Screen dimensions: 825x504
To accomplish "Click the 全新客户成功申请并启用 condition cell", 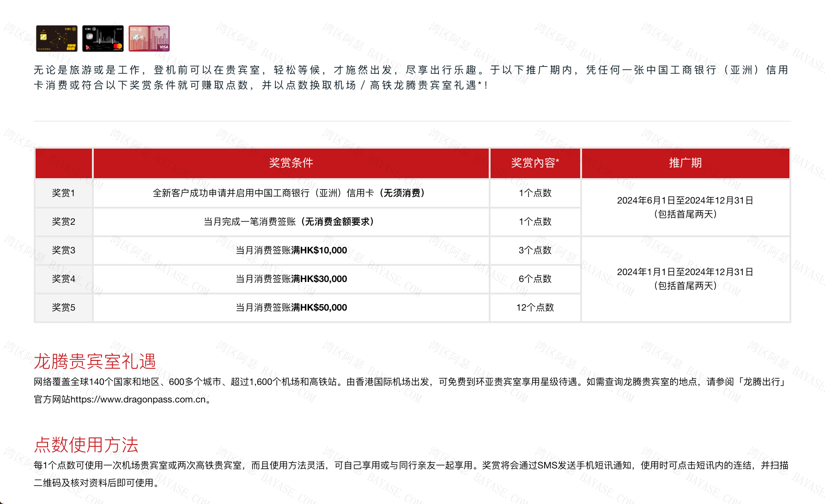I will (x=291, y=193).
